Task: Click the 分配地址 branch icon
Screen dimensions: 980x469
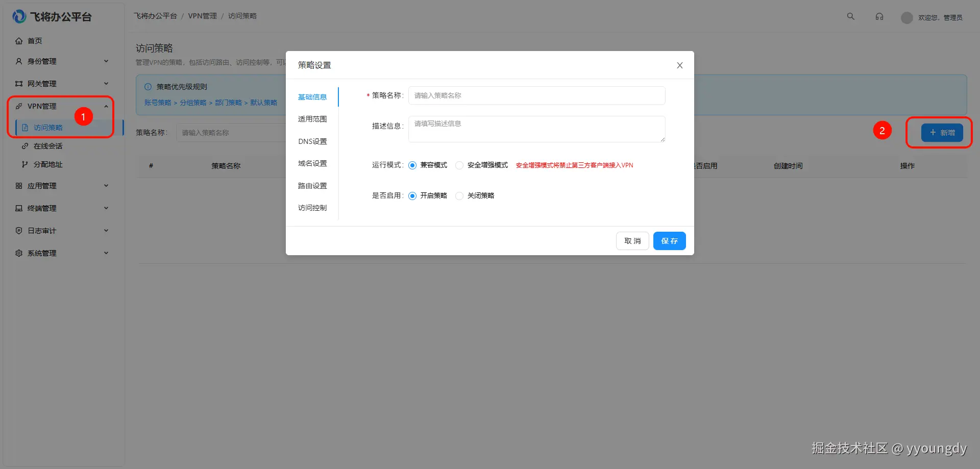Action: coord(25,164)
